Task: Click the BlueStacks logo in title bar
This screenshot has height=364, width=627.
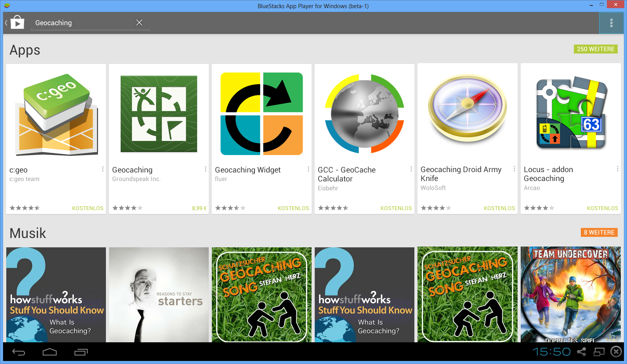Action: coord(7,6)
